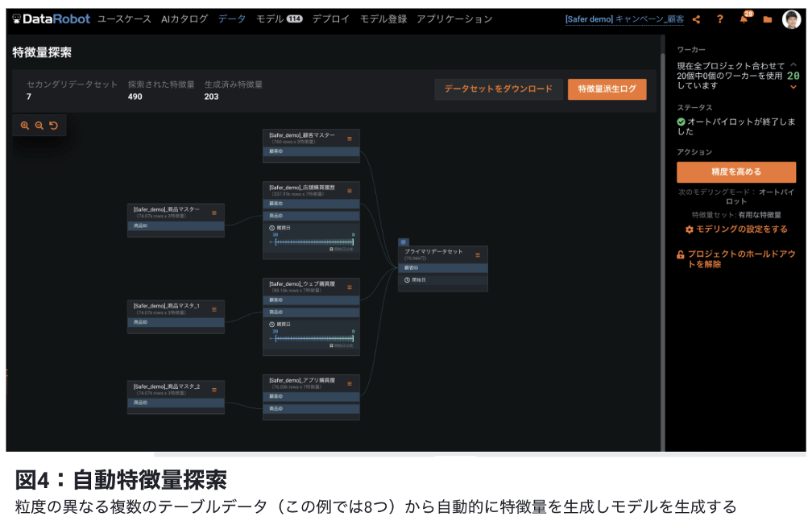
Task: Select 顧客ID key in 店舗購買履歴 node
Action: click(x=311, y=204)
